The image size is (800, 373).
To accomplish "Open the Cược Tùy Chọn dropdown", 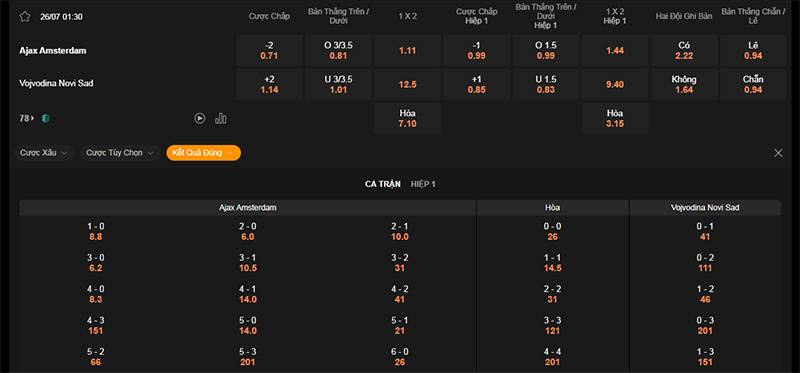I will 120,153.
